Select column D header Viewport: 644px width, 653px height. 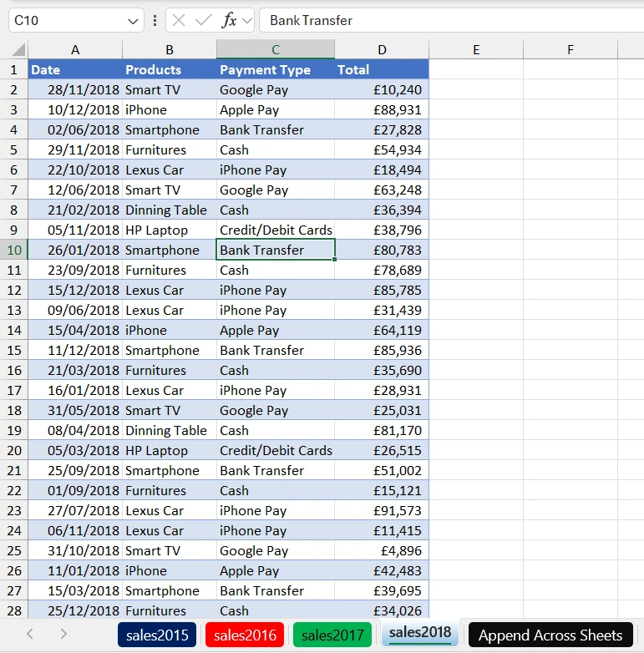tap(382, 49)
